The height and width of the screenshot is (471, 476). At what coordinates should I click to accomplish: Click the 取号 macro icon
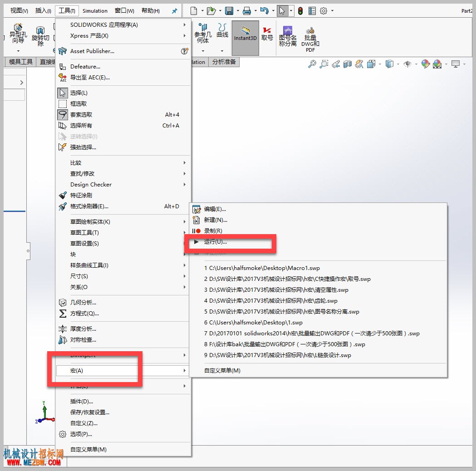point(267,34)
